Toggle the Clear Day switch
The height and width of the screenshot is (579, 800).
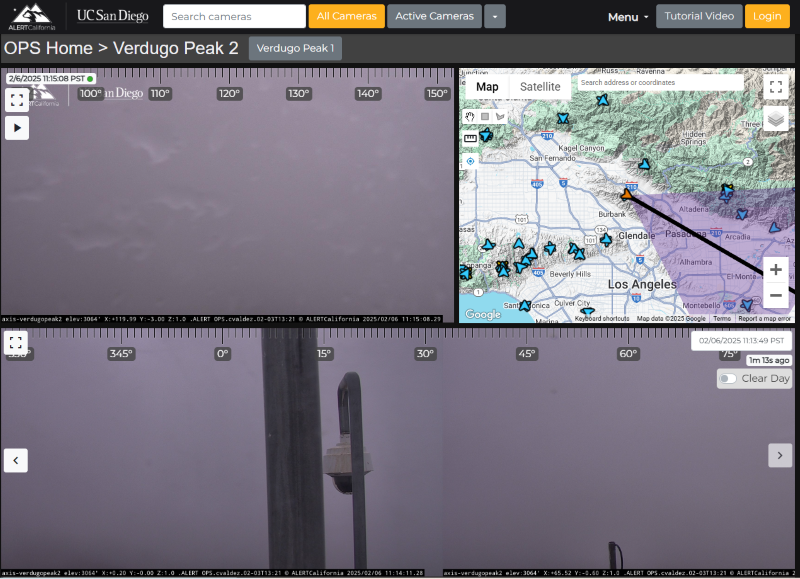(728, 379)
